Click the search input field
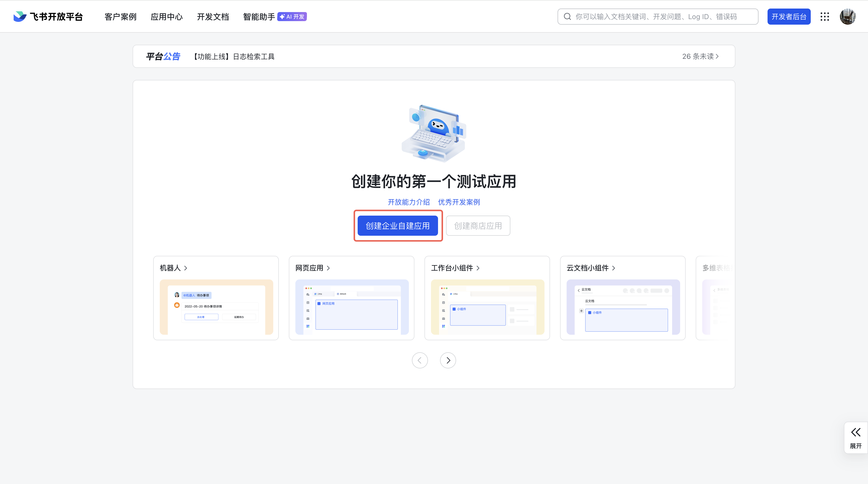 657,16
